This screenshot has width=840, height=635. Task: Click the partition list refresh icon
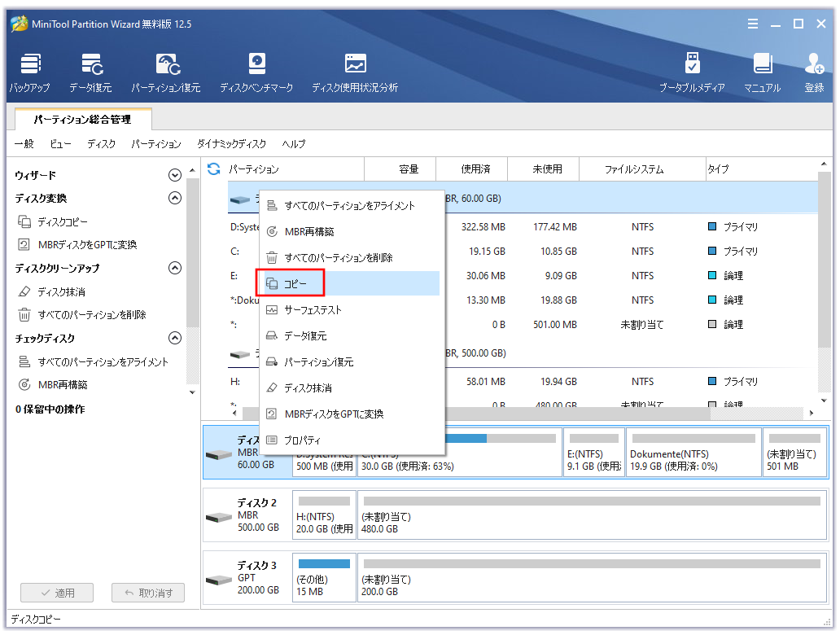(212, 169)
